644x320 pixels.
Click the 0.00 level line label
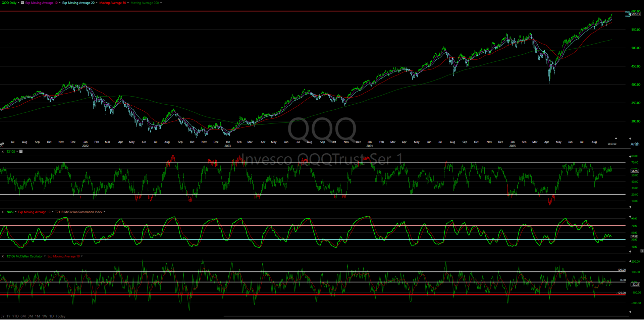click(x=623, y=280)
